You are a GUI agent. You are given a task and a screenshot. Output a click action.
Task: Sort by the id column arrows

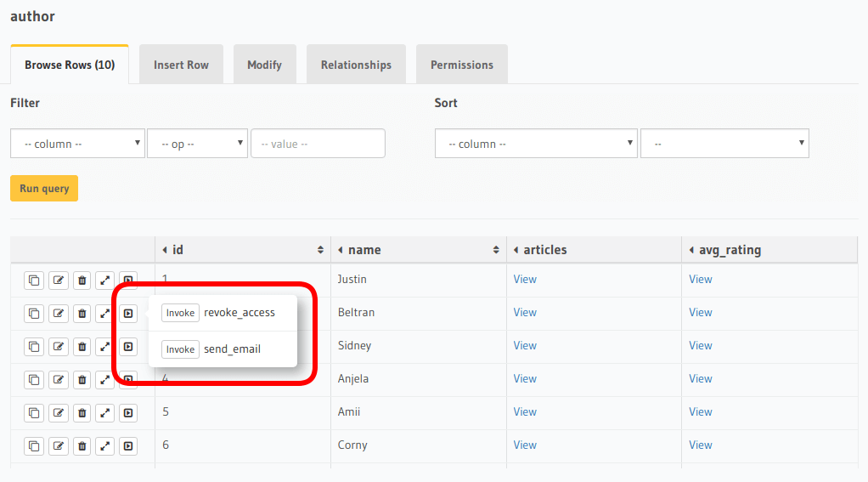pyautogui.click(x=320, y=250)
